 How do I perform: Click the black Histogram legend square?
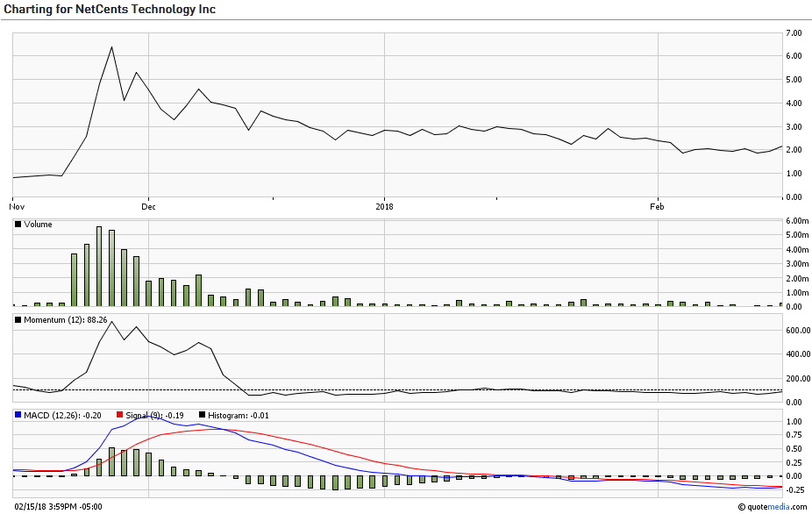[x=202, y=415]
